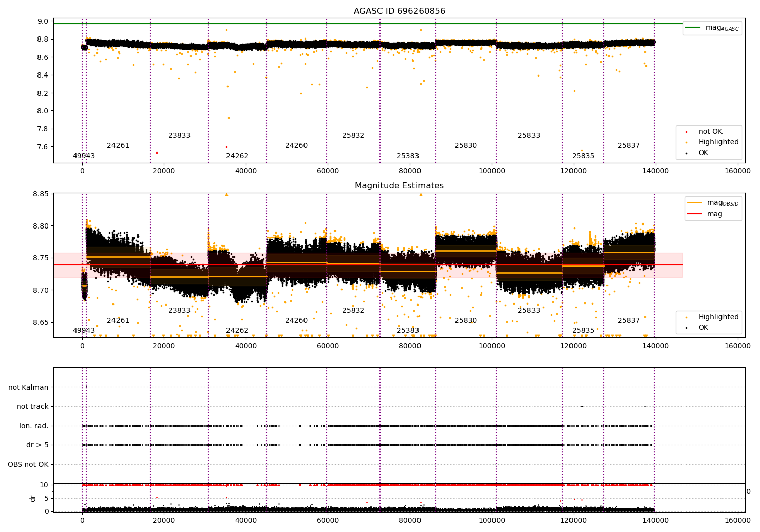The image size is (760, 532).
Task: Click obsid label 25830 in Magnitude Estimates plot
Action: (x=466, y=320)
